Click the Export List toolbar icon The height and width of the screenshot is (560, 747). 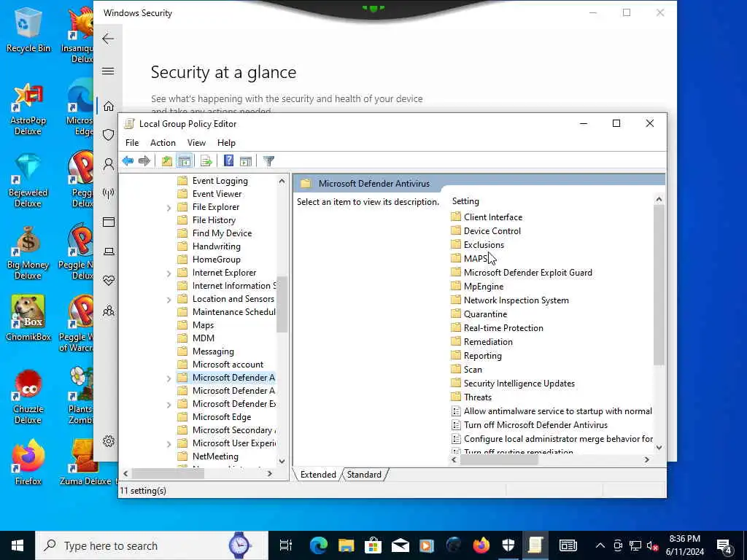point(206,161)
